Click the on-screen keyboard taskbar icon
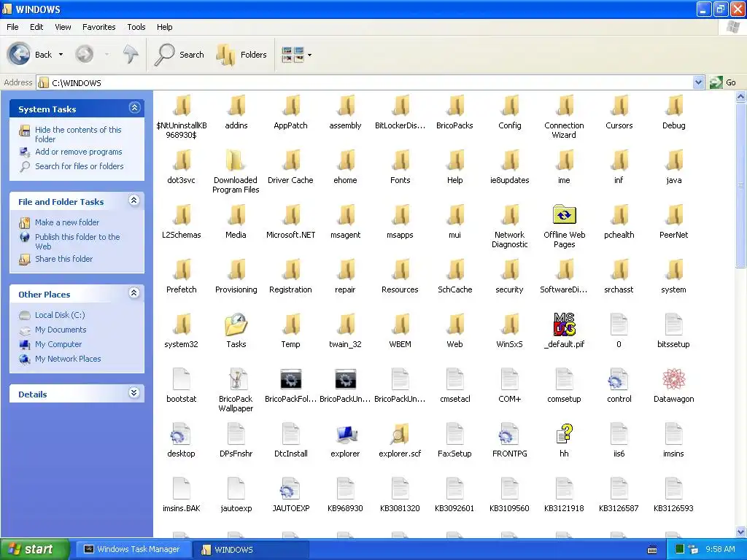Screen dimensions: 747x560 coord(652,550)
